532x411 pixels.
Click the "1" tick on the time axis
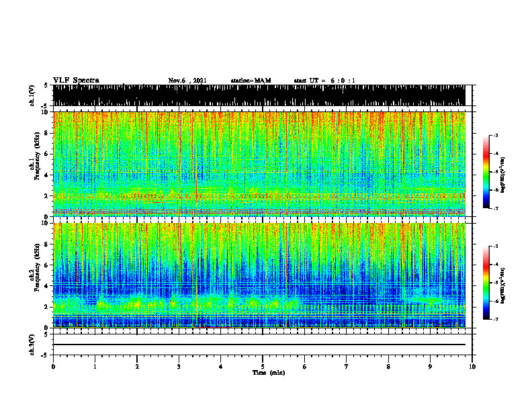click(95, 367)
